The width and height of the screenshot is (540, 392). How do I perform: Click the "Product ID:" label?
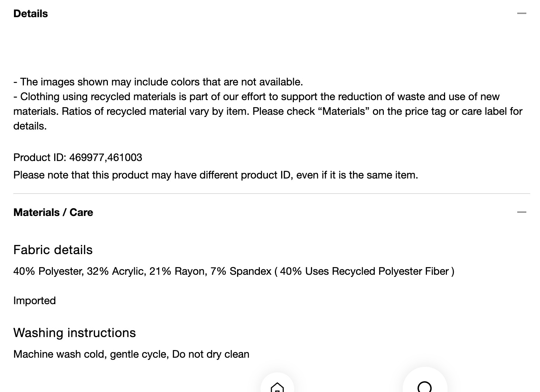40,157
